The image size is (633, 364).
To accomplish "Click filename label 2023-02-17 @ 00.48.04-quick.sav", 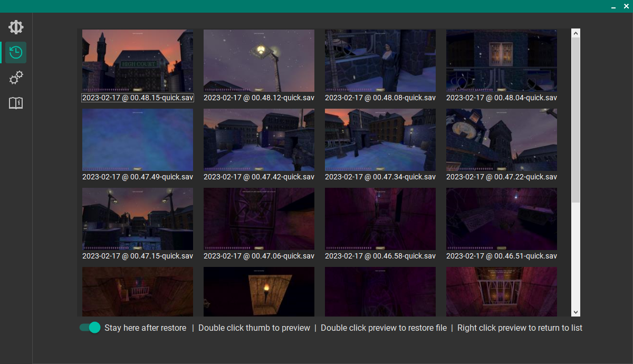I will point(502,98).
